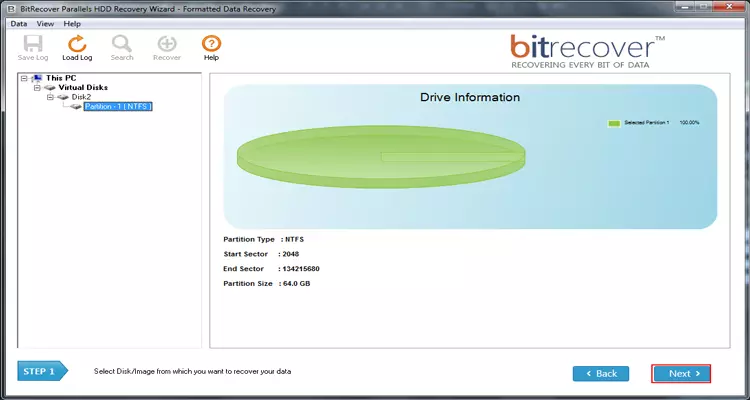Screen dimensions: 750x400
Task: Click the Partition Size 64.0 GB value
Action: (x=297, y=284)
